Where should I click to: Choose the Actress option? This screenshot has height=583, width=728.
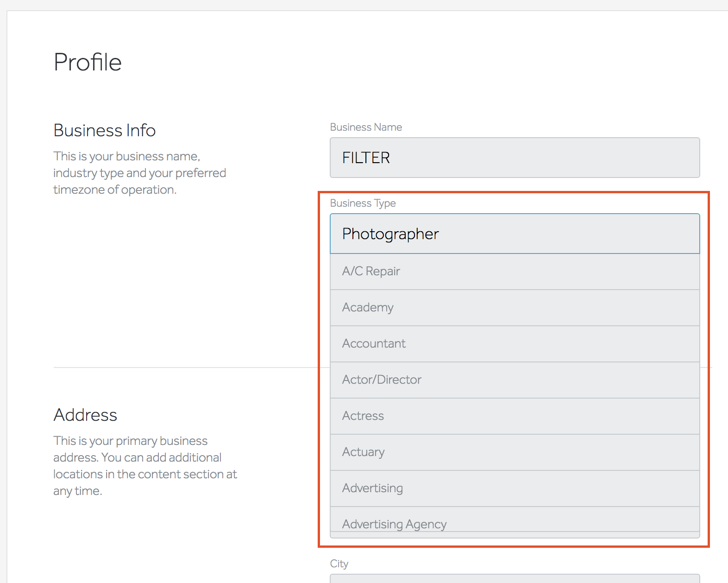point(514,416)
